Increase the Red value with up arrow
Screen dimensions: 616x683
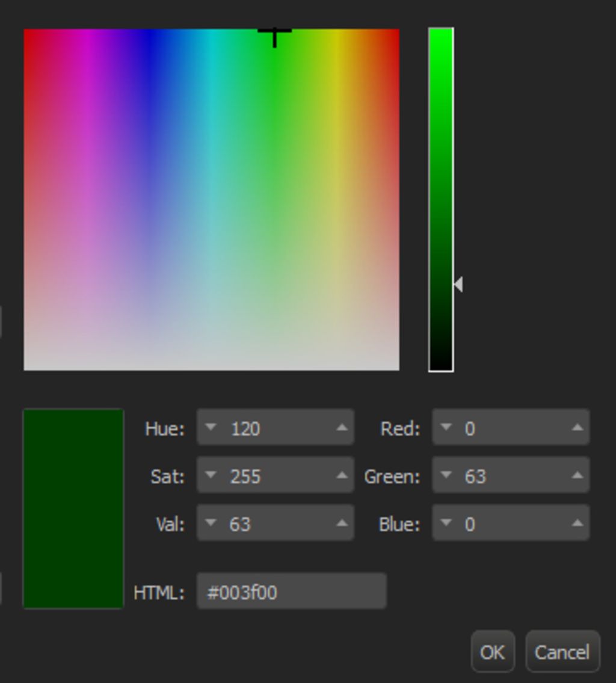577,427
